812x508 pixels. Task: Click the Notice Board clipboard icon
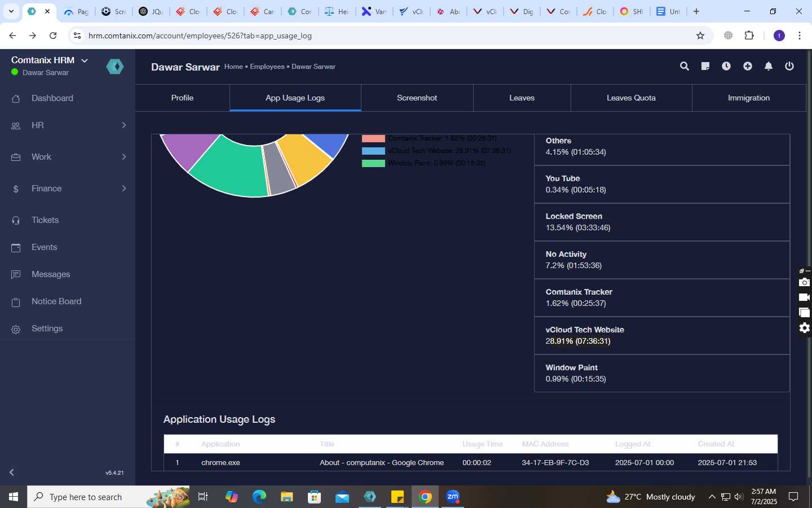point(16,302)
